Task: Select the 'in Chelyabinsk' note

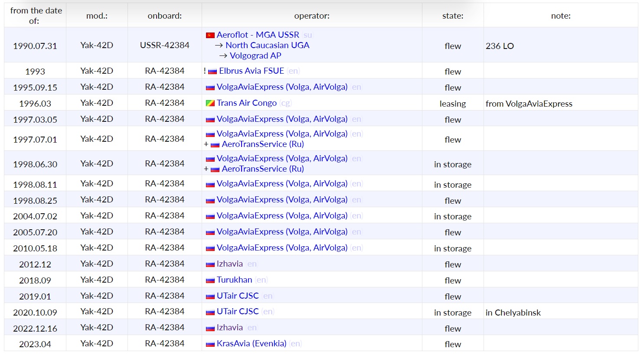Action: tap(513, 313)
